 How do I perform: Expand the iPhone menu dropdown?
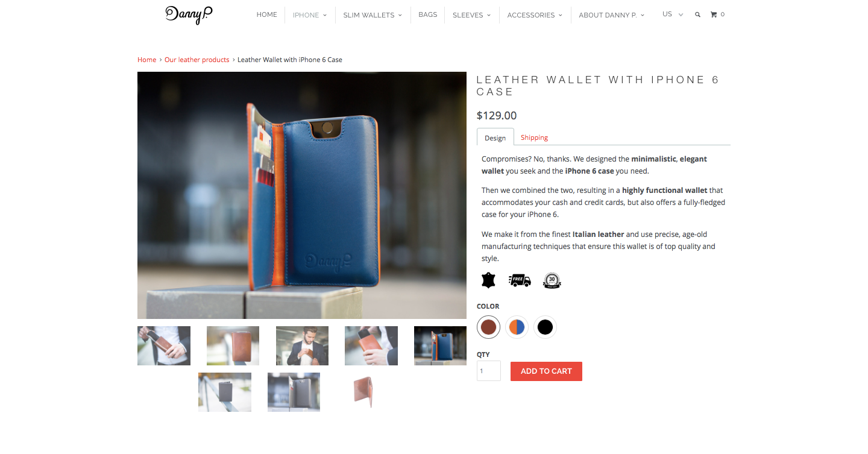(310, 15)
